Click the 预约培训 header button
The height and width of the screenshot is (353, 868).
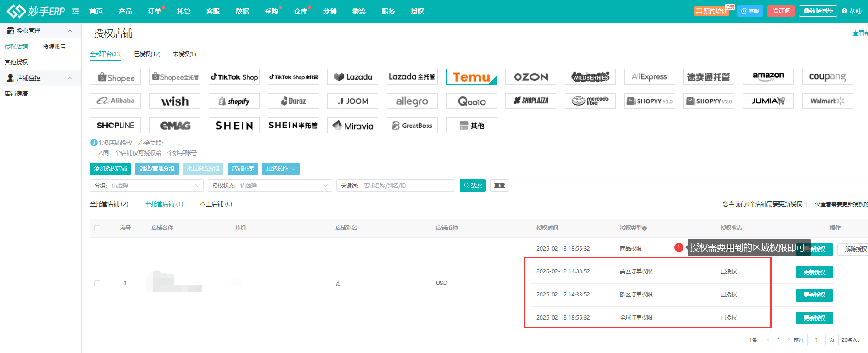(711, 11)
